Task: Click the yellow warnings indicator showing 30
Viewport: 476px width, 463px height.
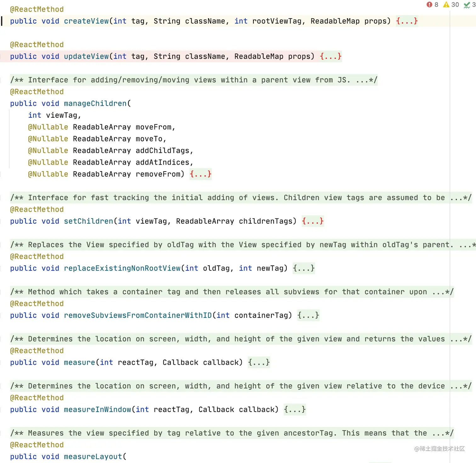Action: pyautogui.click(x=451, y=5)
